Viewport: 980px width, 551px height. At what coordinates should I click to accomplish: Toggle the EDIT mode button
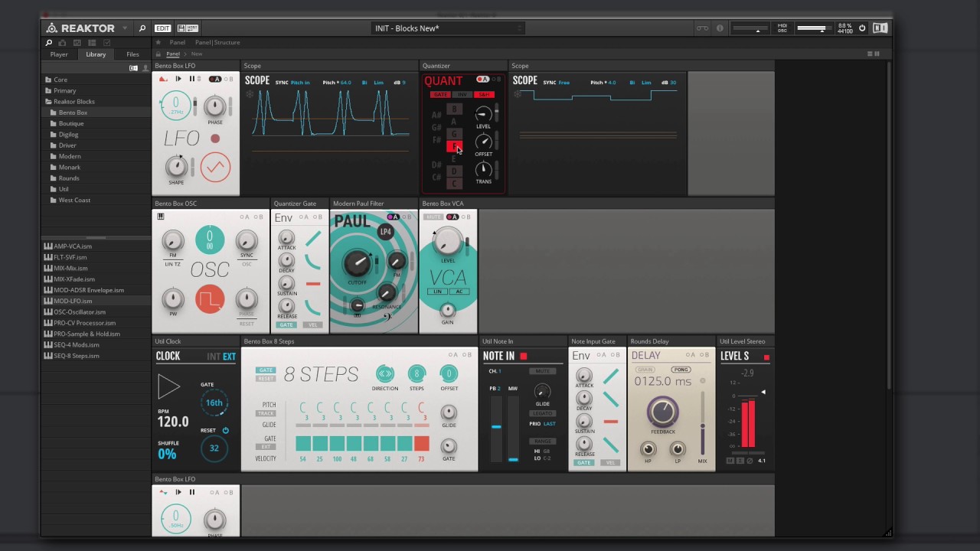(x=163, y=28)
